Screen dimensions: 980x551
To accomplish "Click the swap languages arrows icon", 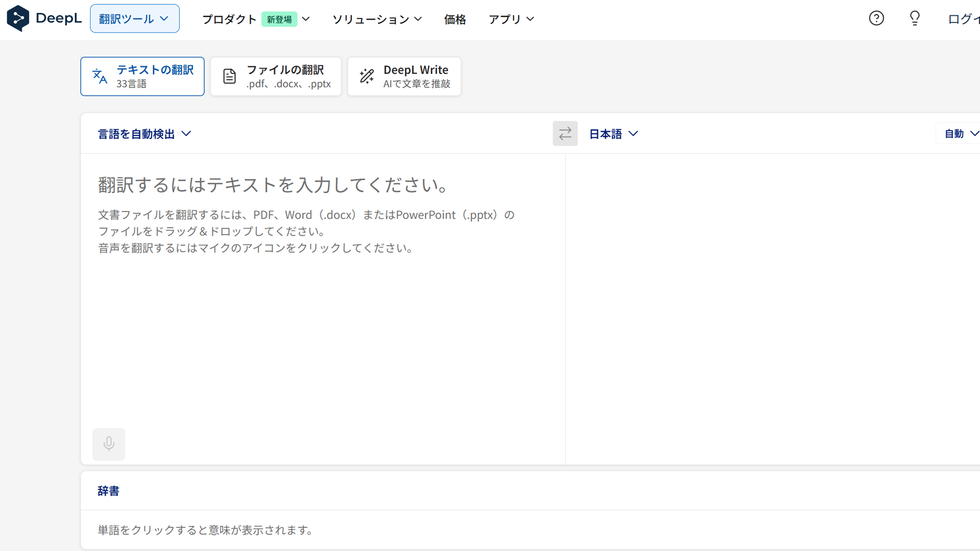I will point(565,133).
